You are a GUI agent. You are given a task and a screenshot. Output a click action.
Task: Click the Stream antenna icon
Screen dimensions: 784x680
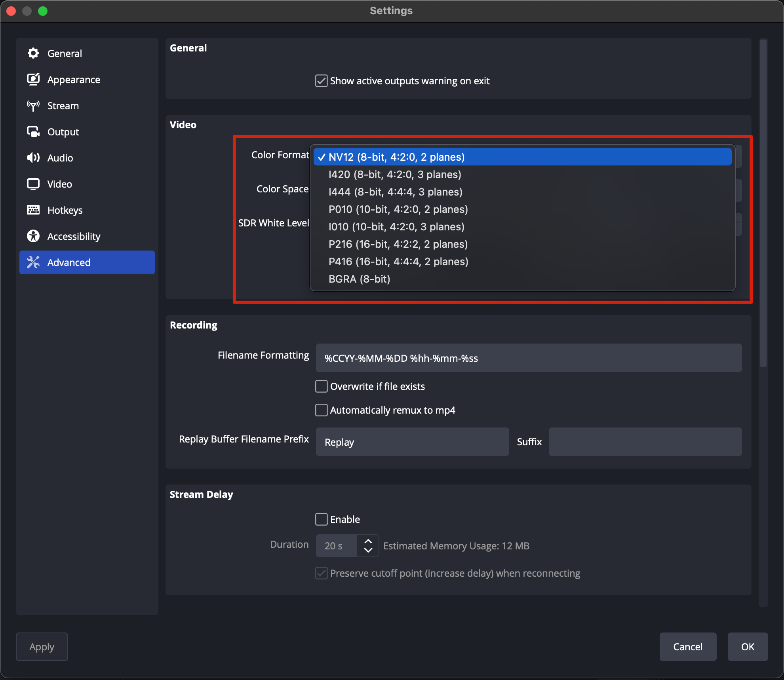tap(33, 106)
